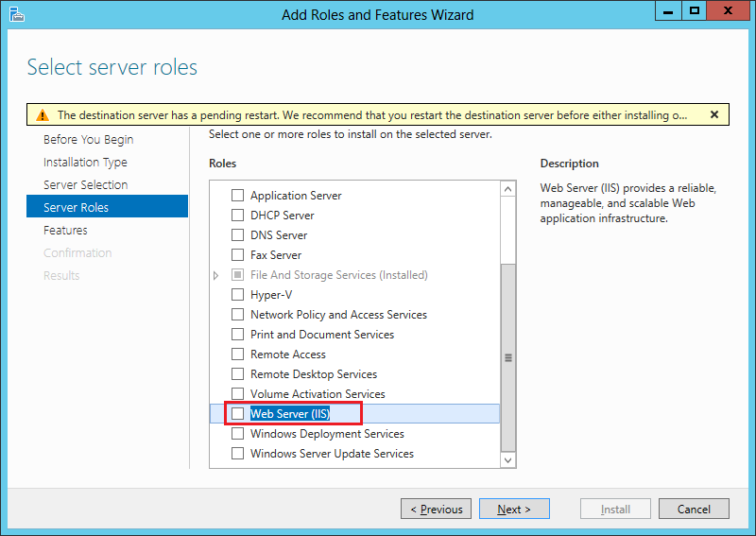Check Windows Deployment Services role
The image size is (756, 536).
[x=238, y=433]
